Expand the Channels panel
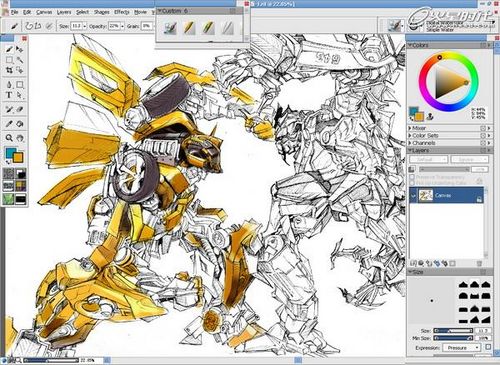This screenshot has height=365, width=500. 410,143
